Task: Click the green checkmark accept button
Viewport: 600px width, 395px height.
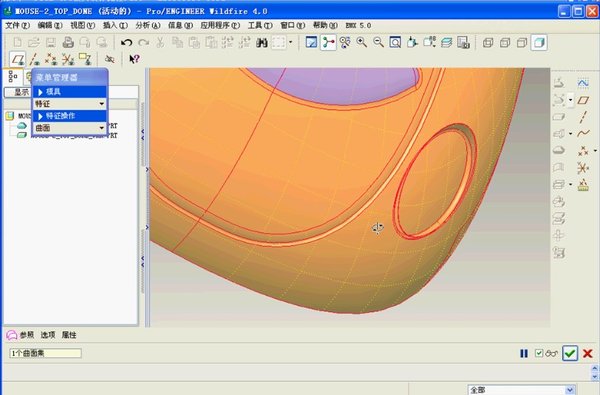Action: pyautogui.click(x=570, y=353)
